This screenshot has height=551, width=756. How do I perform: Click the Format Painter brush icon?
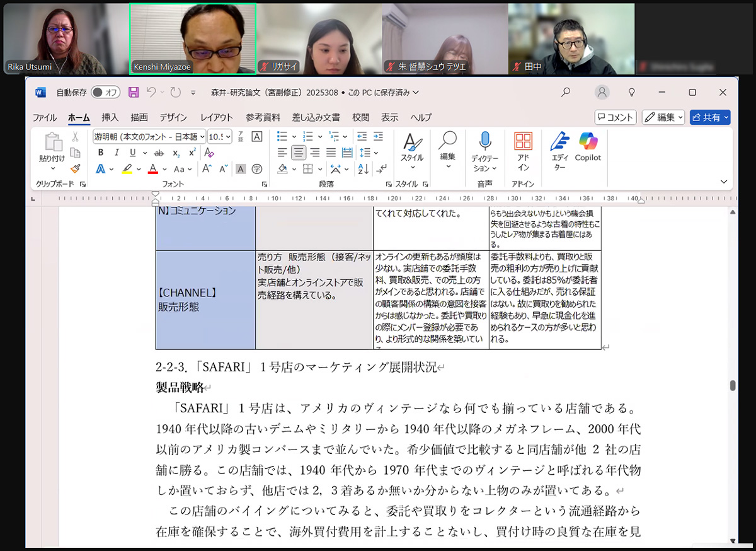[75, 168]
